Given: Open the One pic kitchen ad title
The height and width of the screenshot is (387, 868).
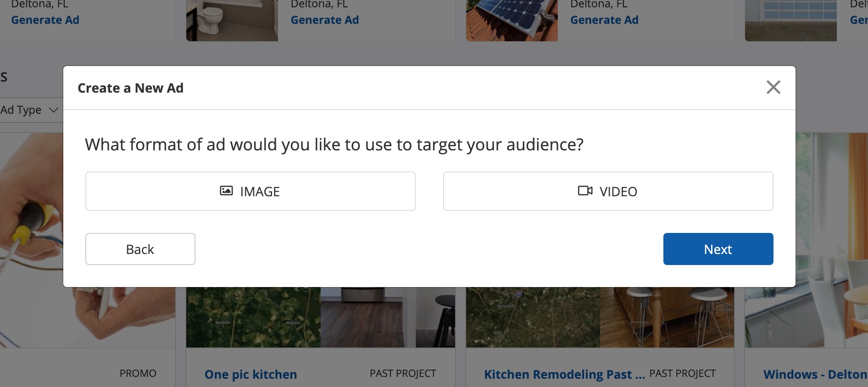Looking at the screenshot, I should coord(250,374).
